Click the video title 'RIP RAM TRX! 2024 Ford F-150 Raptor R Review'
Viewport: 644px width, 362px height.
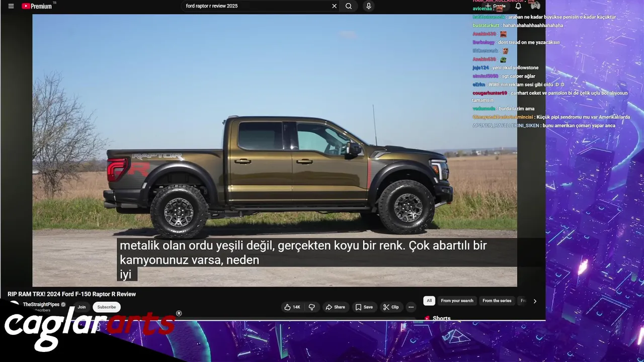(x=71, y=294)
